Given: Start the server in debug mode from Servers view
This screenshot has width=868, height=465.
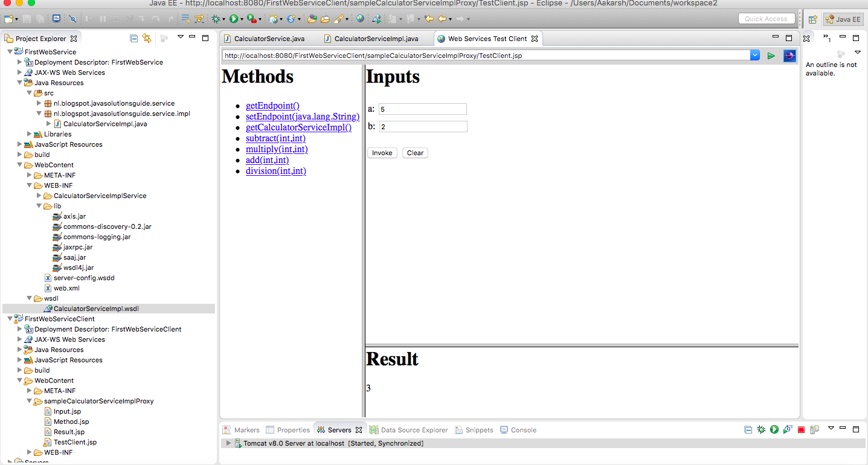Looking at the screenshot, I should (x=761, y=429).
